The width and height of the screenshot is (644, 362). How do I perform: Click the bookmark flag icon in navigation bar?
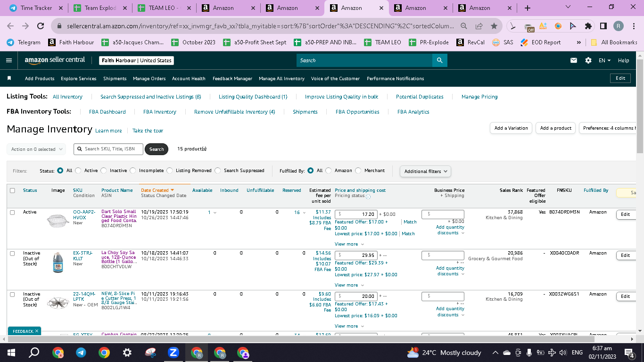[x=9, y=78]
